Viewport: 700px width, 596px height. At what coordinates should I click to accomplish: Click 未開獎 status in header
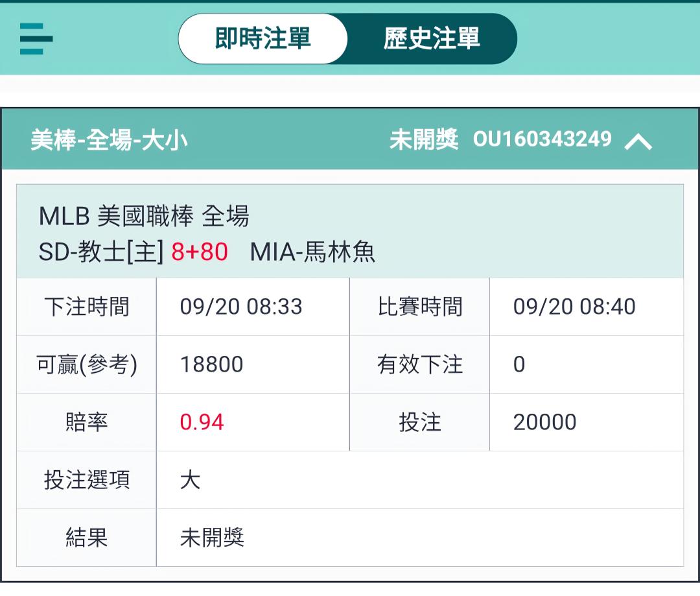pos(424,139)
